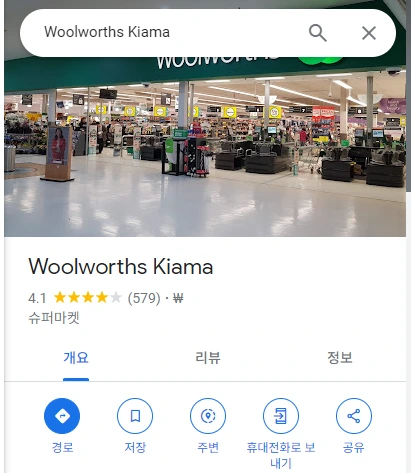Click the 휴대전화로 보내기 text label
411x473 pixels.
(281, 455)
